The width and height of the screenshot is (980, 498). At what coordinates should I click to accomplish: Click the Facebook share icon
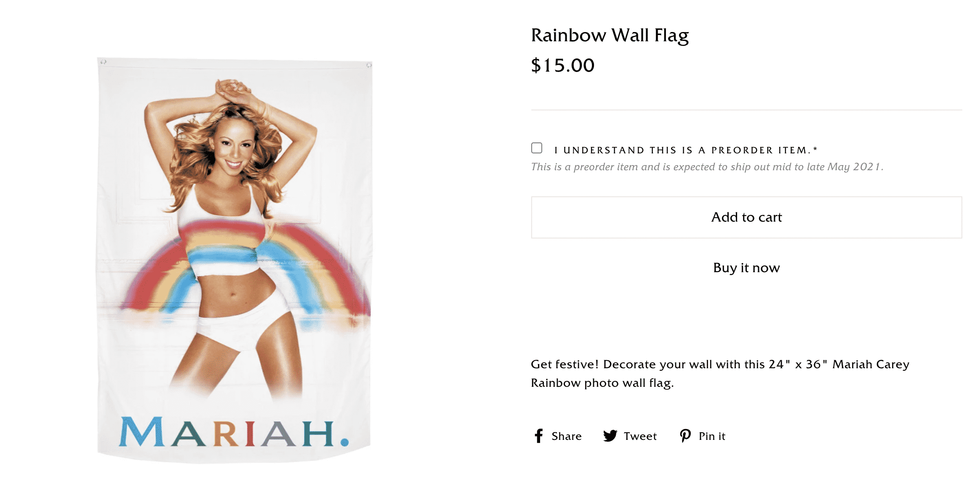[538, 436]
